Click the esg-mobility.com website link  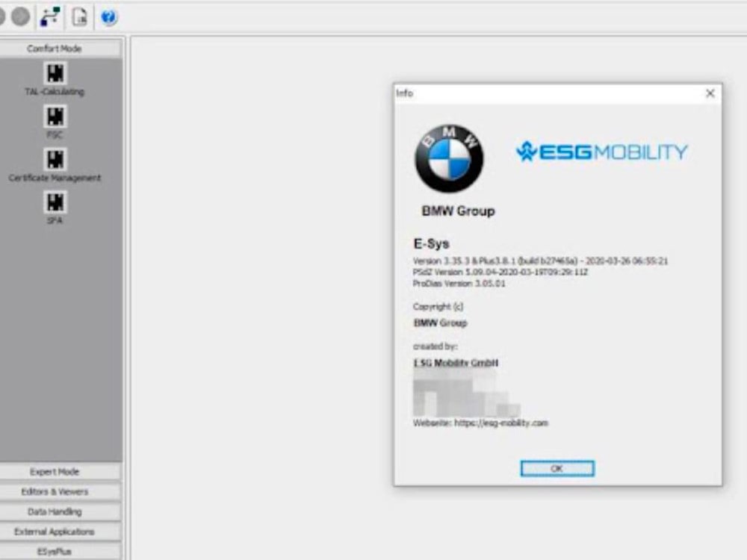coord(501,423)
